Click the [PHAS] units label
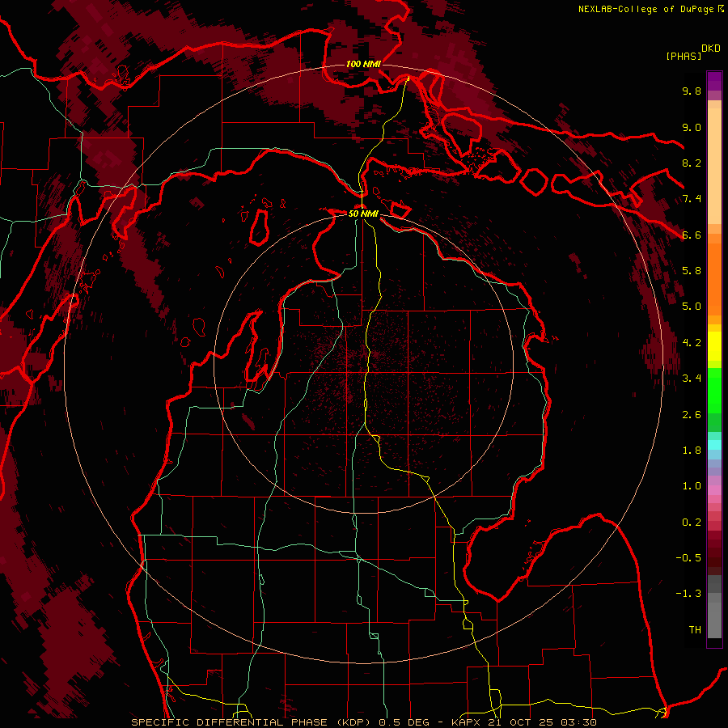The height and width of the screenshot is (728, 728). [684, 56]
